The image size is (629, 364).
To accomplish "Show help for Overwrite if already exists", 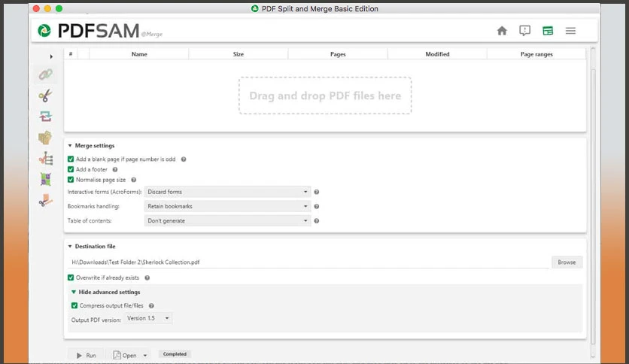I will click(x=147, y=278).
